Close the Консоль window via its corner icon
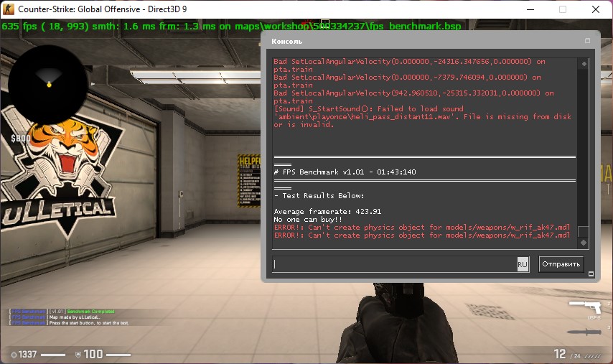The image size is (613, 364). click(x=587, y=41)
